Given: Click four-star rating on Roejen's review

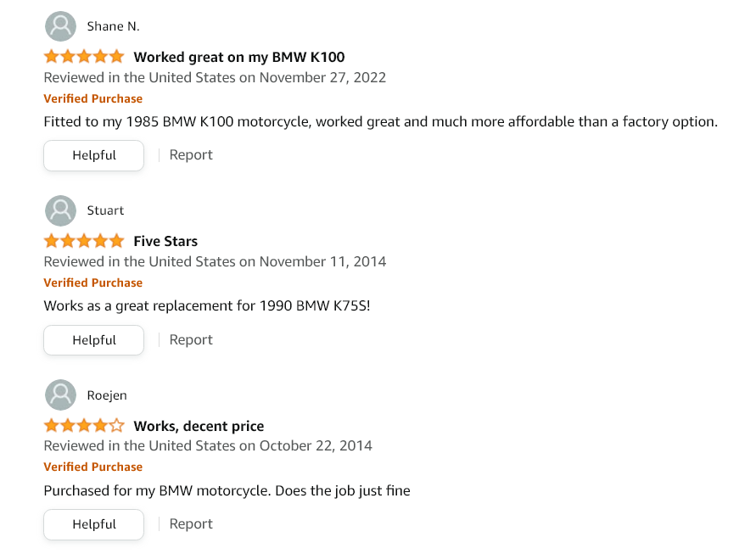Looking at the screenshot, I should [x=84, y=426].
